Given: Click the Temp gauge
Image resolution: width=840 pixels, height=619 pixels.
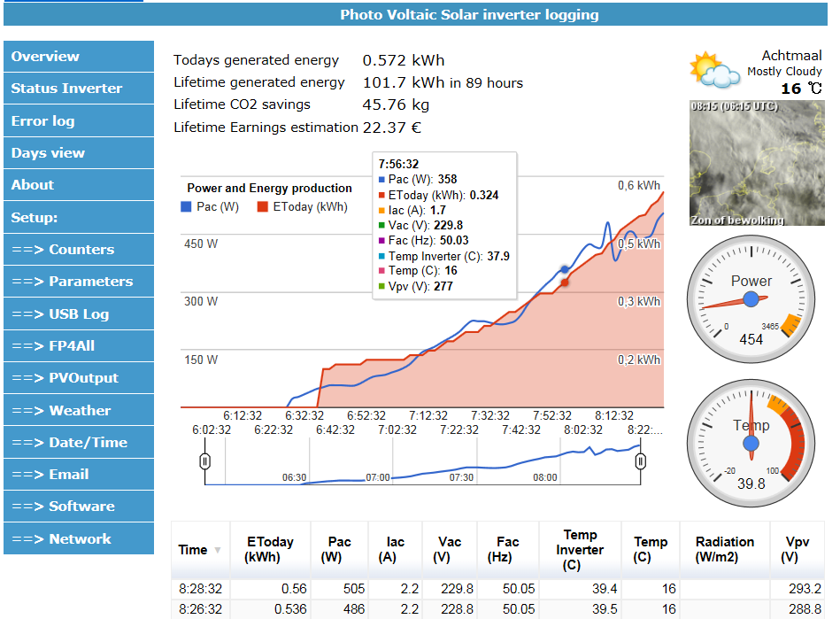Looking at the screenshot, I should [x=751, y=443].
